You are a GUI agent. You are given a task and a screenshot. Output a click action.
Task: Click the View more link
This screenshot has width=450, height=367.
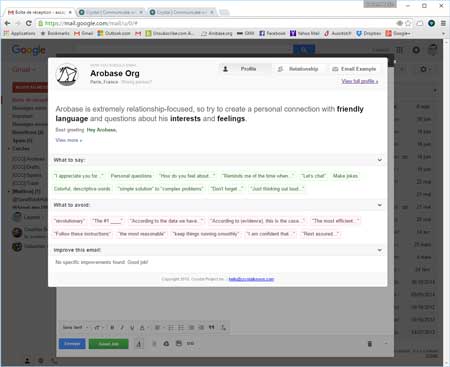[68, 140]
